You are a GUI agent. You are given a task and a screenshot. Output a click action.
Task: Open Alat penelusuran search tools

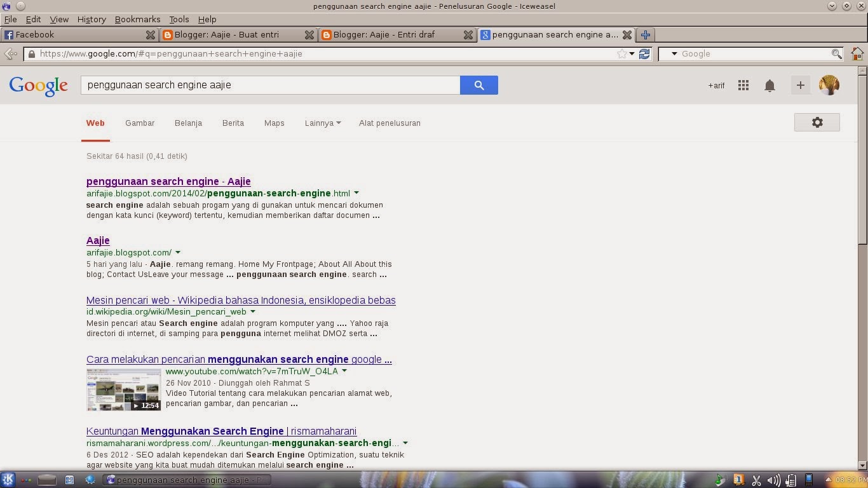click(390, 123)
